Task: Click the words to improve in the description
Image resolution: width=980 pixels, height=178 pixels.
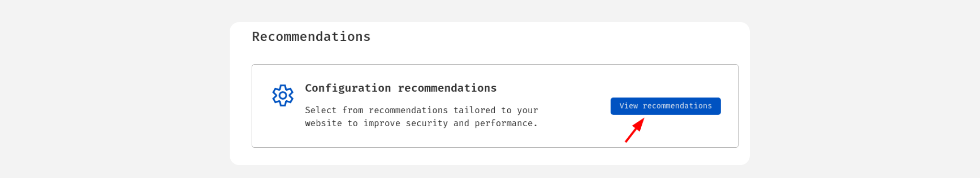Action: pos(374,123)
